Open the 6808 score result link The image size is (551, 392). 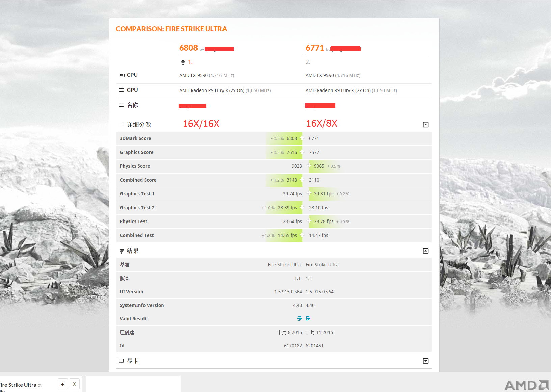click(x=188, y=48)
